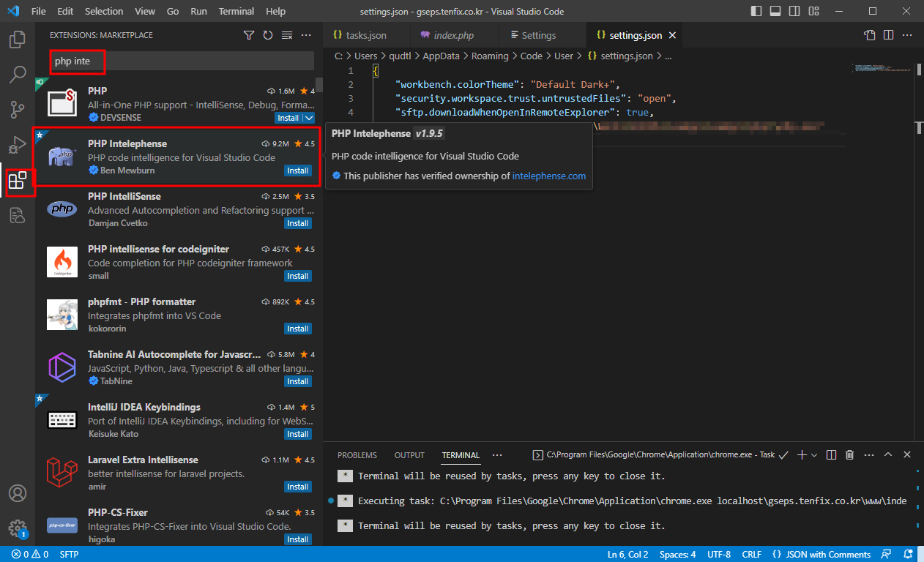Change indentation via Spaces: 4
924x562 pixels.
[678, 555]
